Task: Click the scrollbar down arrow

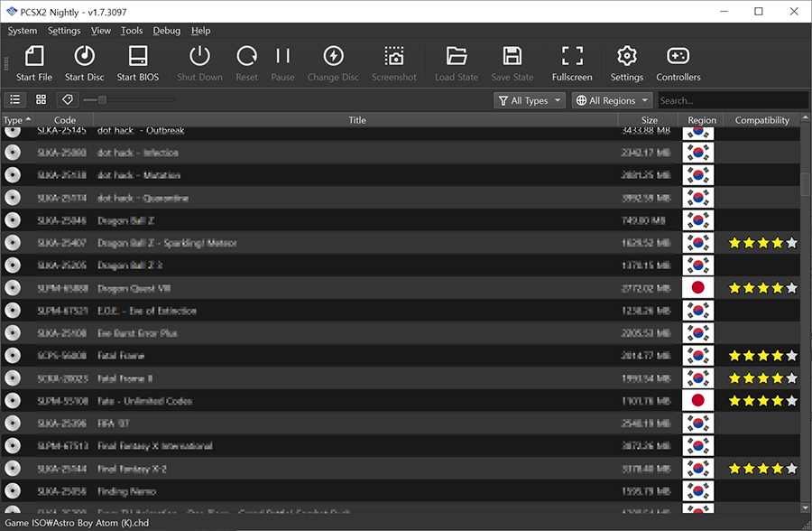Action: pos(805,508)
